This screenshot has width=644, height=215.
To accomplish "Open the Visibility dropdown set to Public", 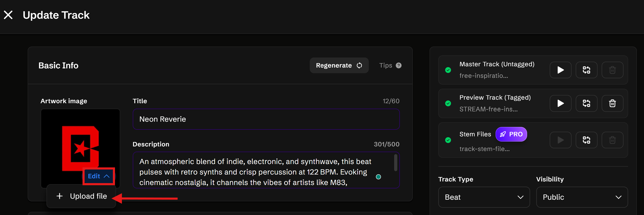I will [x=582, y=197].
